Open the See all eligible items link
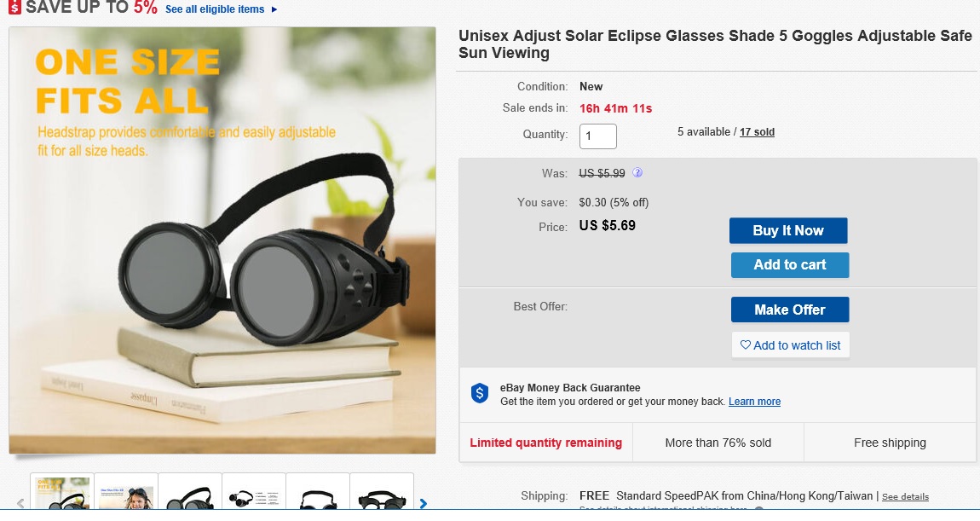 point(215,10)
